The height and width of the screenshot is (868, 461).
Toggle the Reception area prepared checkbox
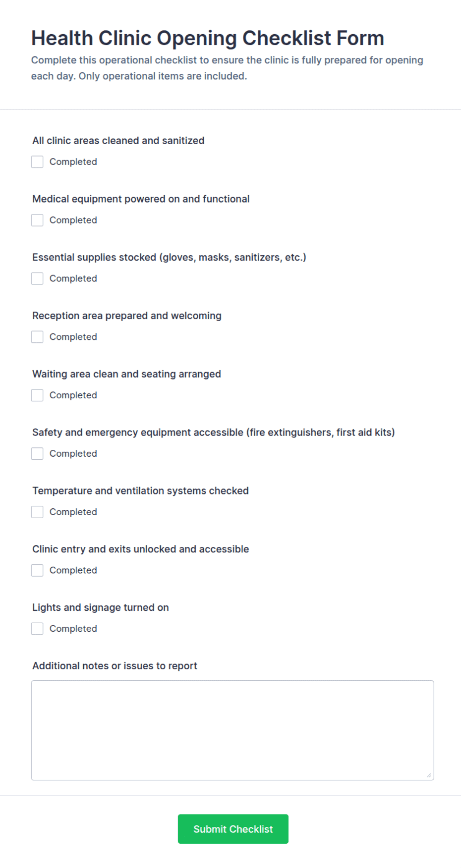click(x=37, y=337)
